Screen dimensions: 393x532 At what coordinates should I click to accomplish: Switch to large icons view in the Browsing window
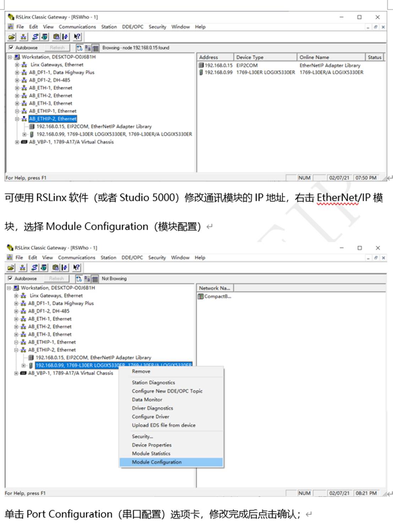[80, 48]
